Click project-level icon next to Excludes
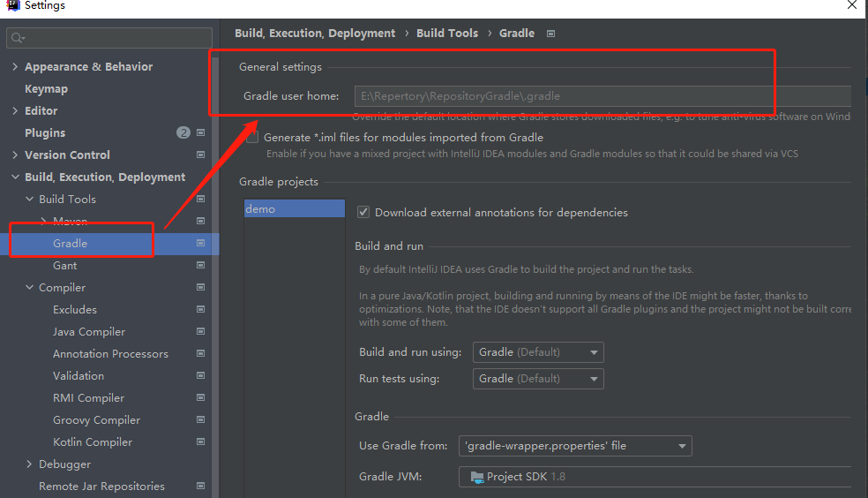This screenshot has width=868, height=498. pos(200,309)
